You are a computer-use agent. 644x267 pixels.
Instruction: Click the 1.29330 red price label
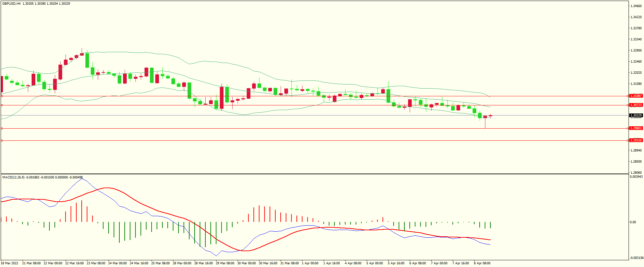[636, 140]
